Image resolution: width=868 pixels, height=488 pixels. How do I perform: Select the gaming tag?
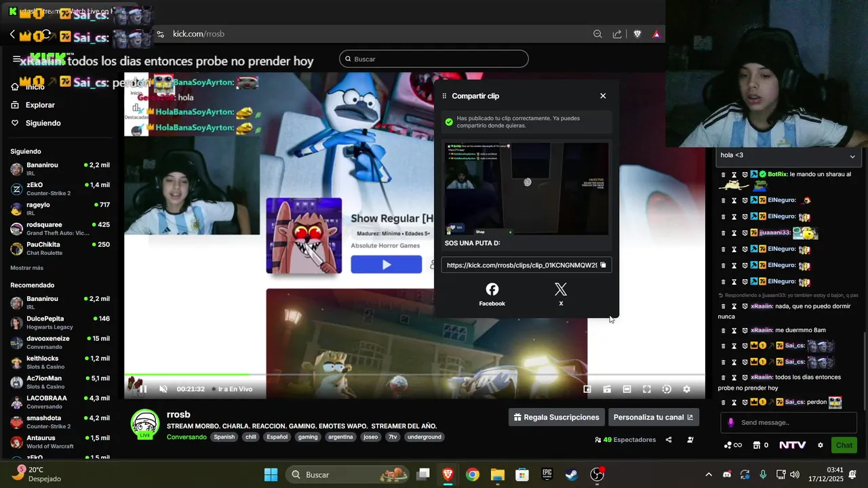click(x=308, y=437)
